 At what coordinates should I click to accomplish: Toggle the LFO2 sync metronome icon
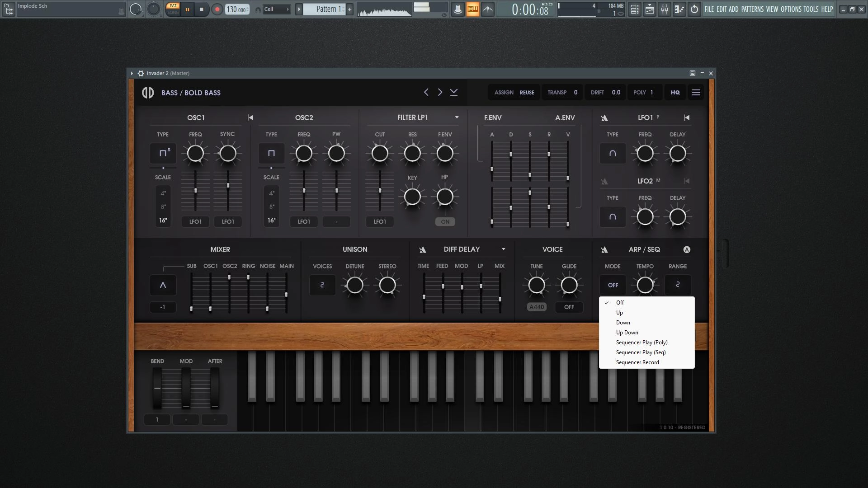[604, 182]
